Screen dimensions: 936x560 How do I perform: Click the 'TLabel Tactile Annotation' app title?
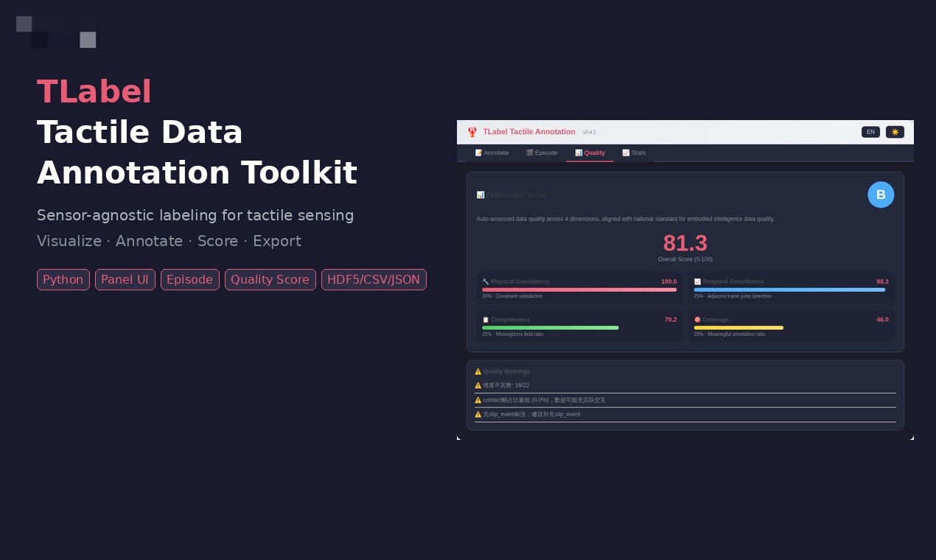pos(529,132)
